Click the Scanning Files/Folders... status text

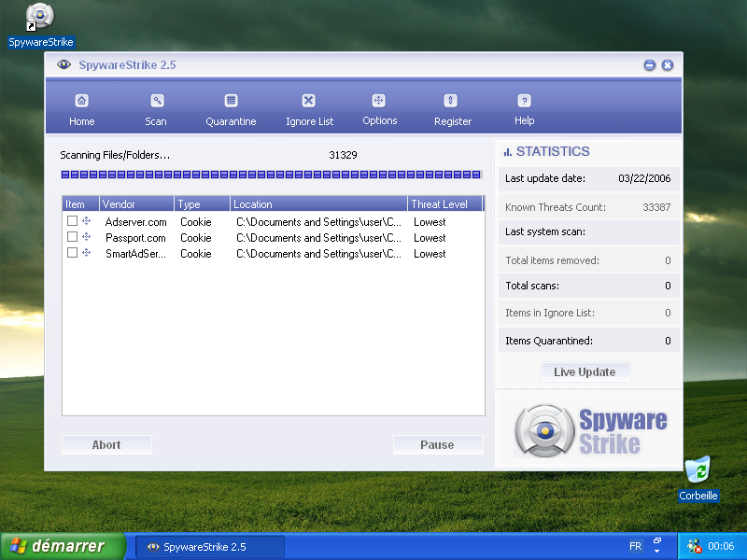(x=115, y=155)
